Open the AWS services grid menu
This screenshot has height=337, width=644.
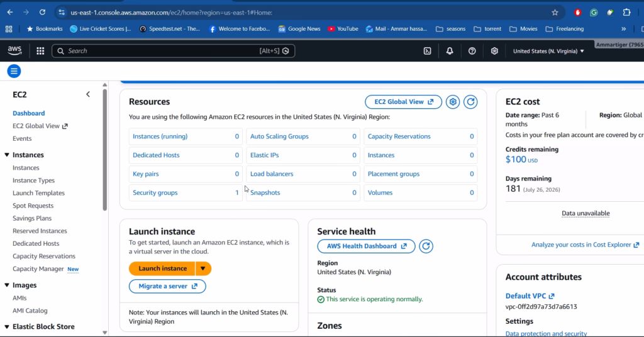[40, 51]
